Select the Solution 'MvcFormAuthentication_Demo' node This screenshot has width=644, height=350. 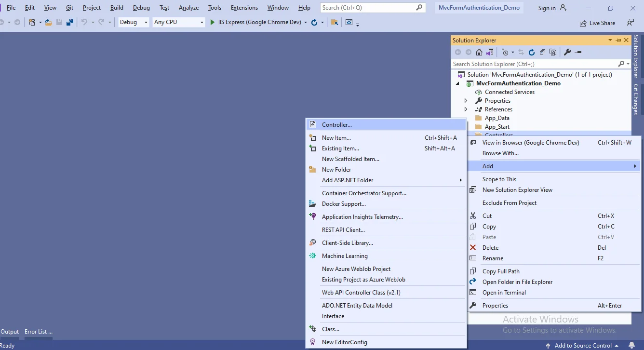[539, 75]
